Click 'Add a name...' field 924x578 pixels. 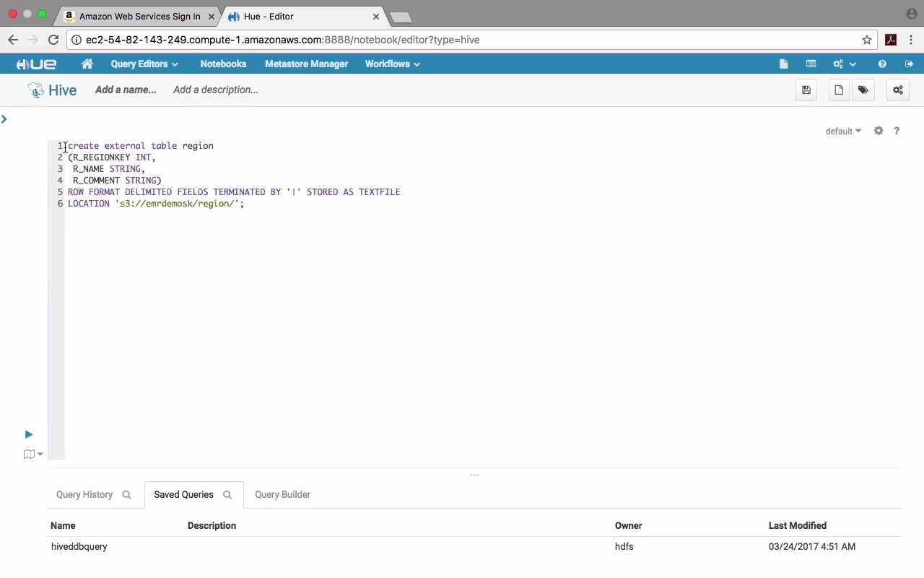[x=126, y=90]
